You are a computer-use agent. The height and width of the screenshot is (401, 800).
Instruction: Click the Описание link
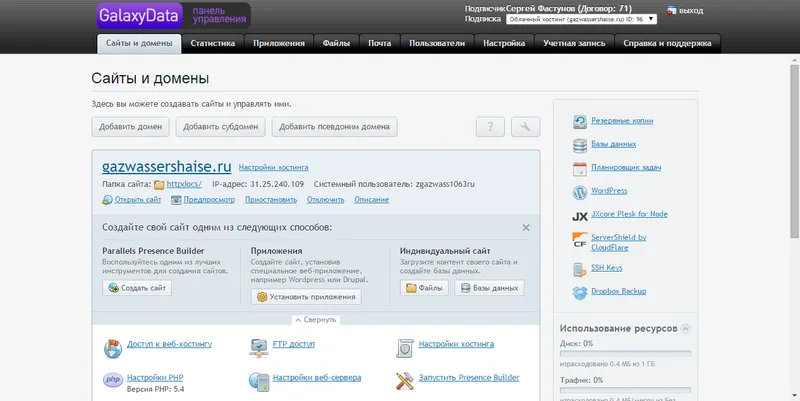pyautogui.click(x=371, y=200)
